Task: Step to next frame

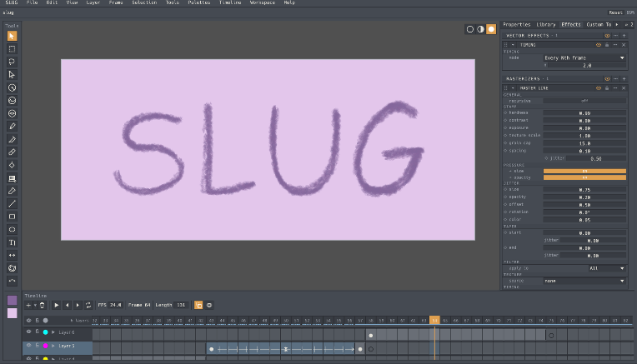Action: pos(78,305)
